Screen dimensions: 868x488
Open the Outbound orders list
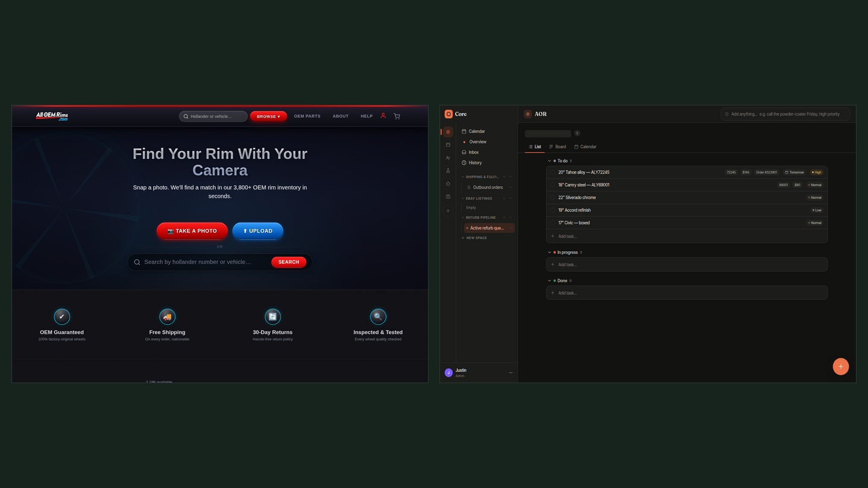(487, 187)
